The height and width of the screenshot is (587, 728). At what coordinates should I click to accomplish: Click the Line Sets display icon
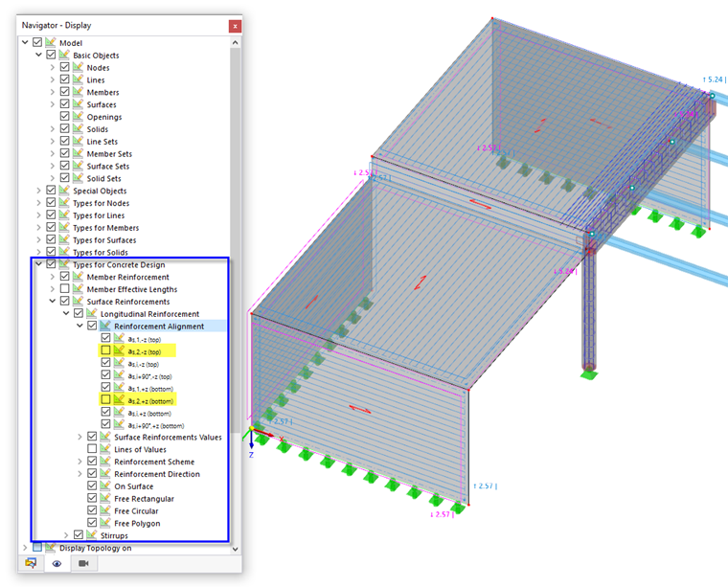coord(78,141)
